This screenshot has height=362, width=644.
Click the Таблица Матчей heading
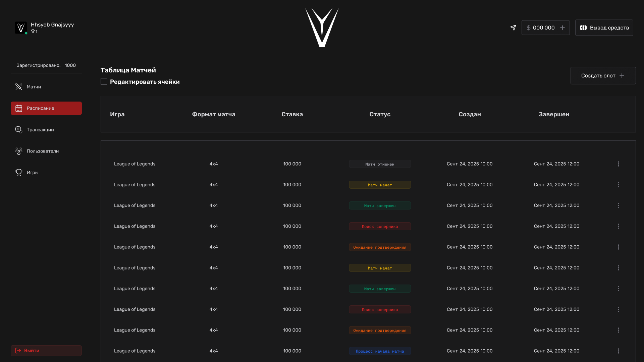tap(128, 70)
